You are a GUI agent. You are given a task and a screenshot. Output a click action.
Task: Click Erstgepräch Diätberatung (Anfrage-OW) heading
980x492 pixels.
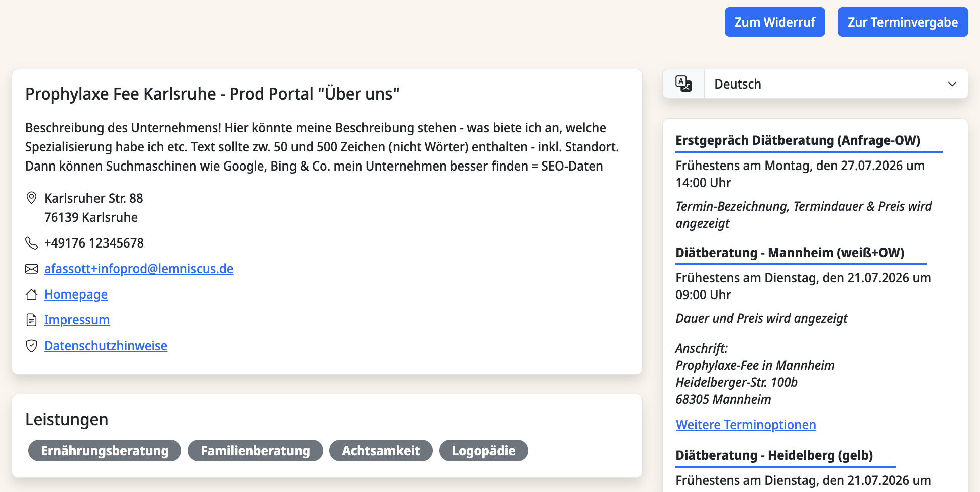(798, 140)
